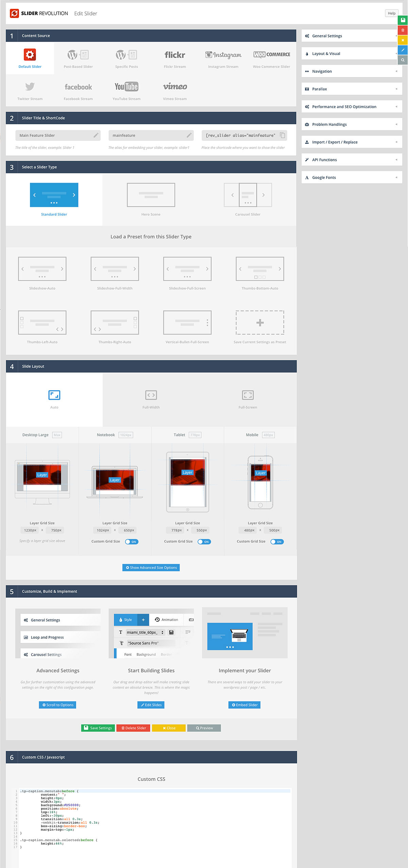Expand the General Settings sidebar panel
The height and width of the screenshot is (868, 408).
pos(352,36)
